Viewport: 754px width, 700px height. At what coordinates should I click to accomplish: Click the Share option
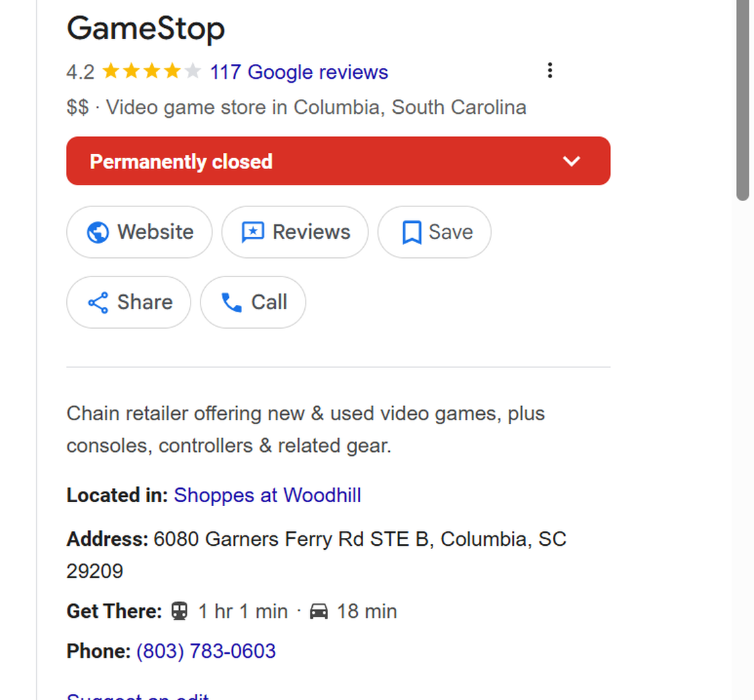click(128, 302)
